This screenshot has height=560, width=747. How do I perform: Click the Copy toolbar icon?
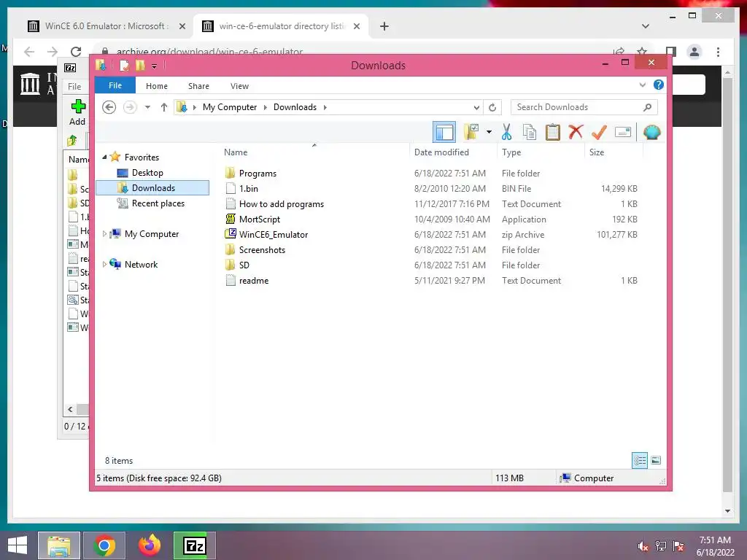[x=530, y=132]
